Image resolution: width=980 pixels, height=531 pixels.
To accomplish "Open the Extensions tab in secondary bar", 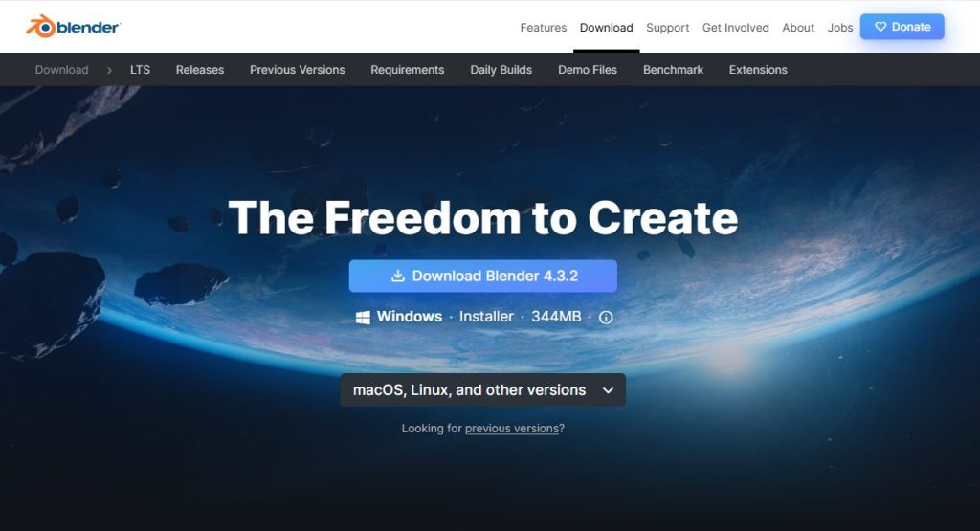I will (758, 70).
